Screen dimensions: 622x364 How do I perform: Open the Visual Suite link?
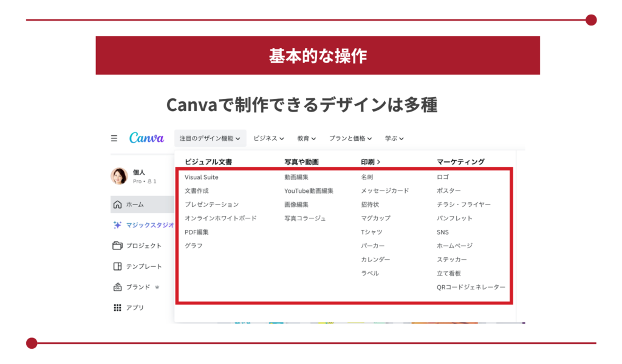pyautogui.click(x=202, y=177)
